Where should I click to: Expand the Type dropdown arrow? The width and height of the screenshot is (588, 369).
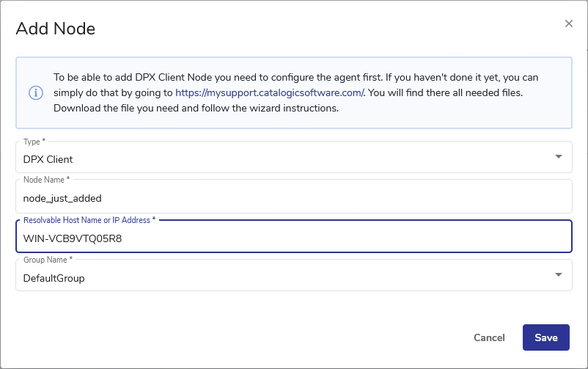[x=559, y=157]
